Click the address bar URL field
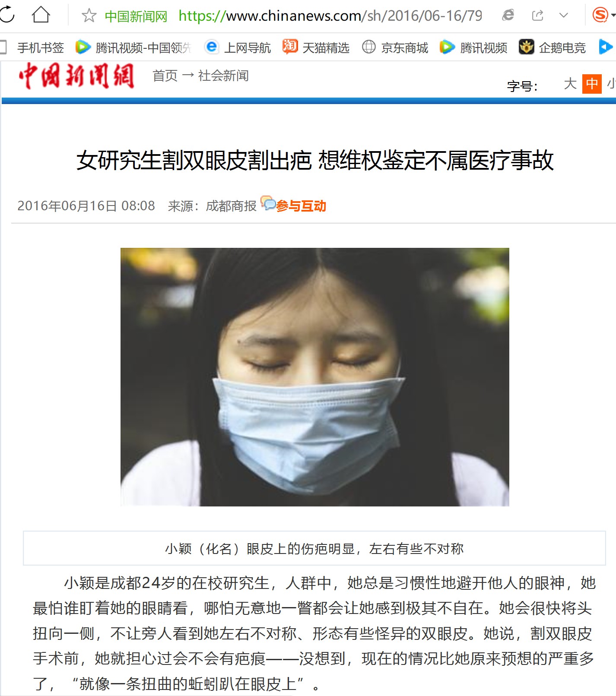 click(x=330, y=16)
